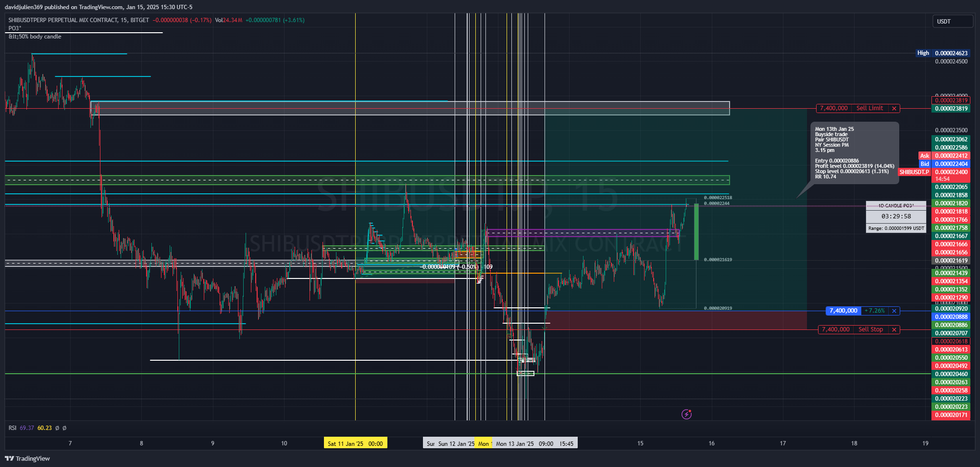Click the grey price label 0.000021619

pyautogui.click(x=951, y=260)
